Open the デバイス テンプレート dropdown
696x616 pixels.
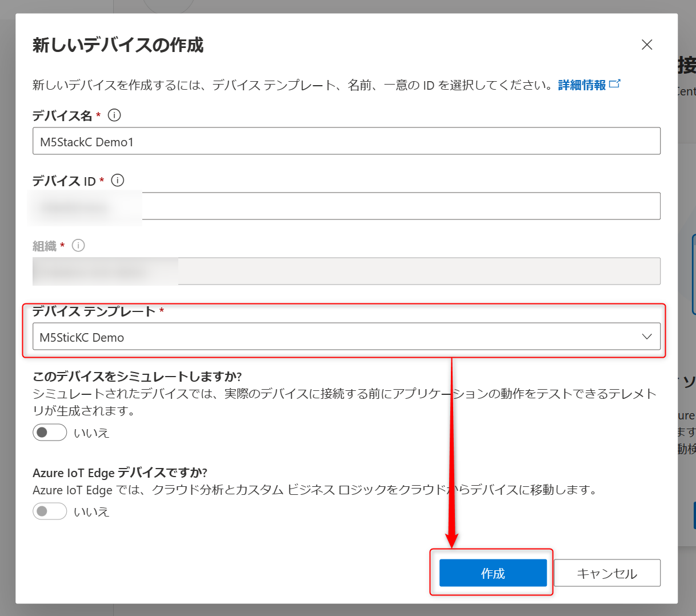[346, 337]
